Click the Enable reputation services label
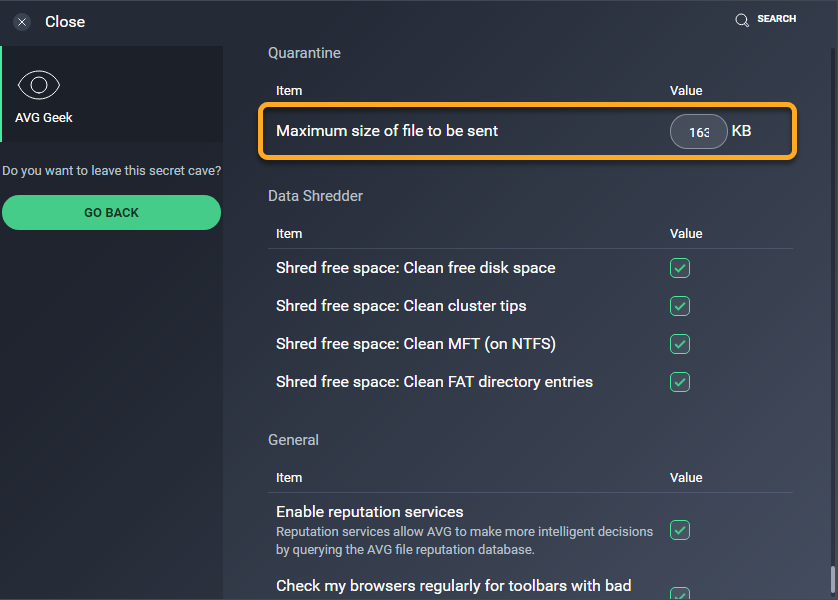The width and height of the screenshot is (838, 600). [x=369, y=512]
